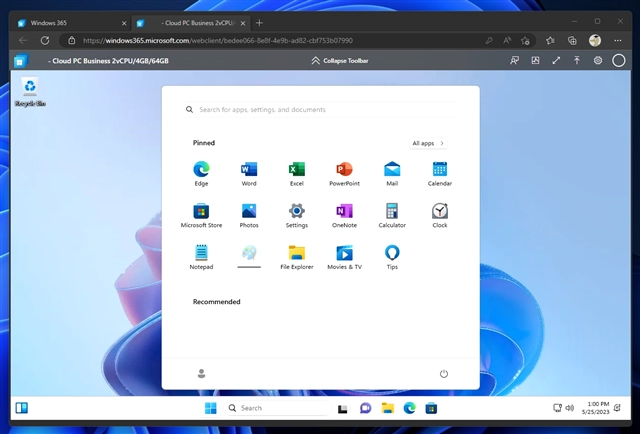Open Microsoft Store from the taskbar

tap(431, 408)
